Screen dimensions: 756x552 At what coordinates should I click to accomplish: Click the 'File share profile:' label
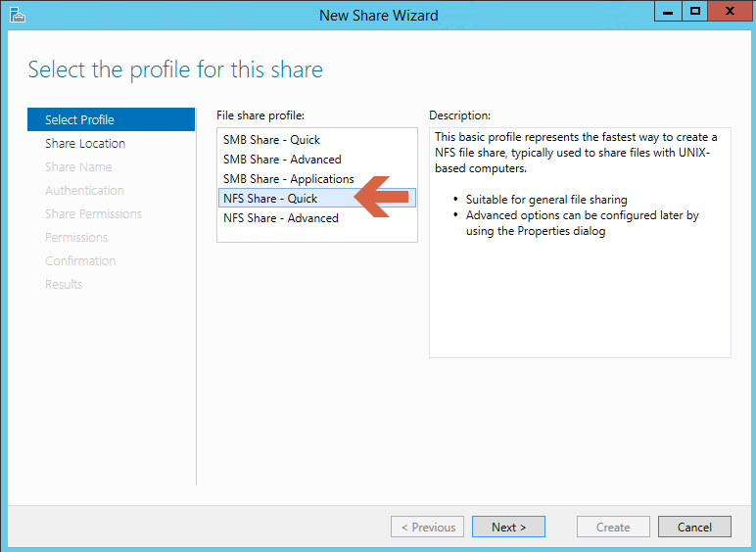(260, 115)
